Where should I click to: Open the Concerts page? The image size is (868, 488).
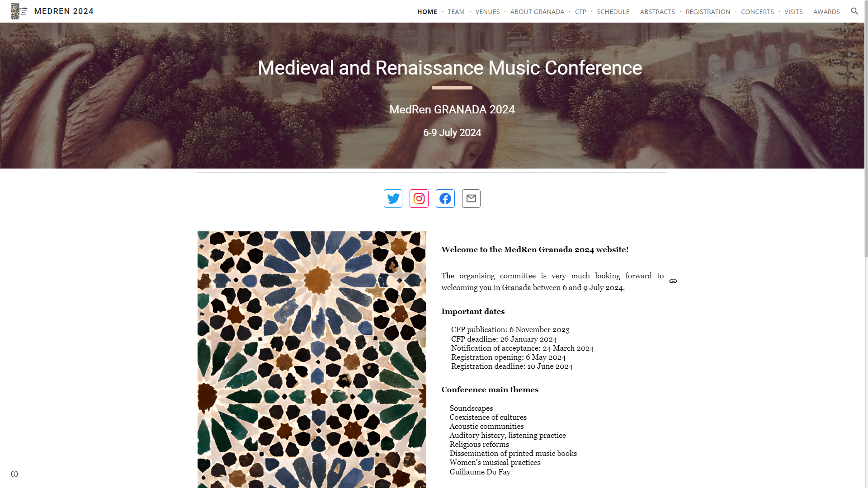tap(757, 12)
